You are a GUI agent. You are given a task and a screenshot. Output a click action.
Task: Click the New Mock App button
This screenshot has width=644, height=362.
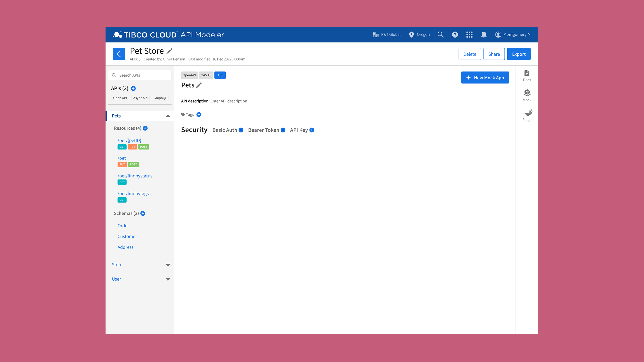coord(485,78)
